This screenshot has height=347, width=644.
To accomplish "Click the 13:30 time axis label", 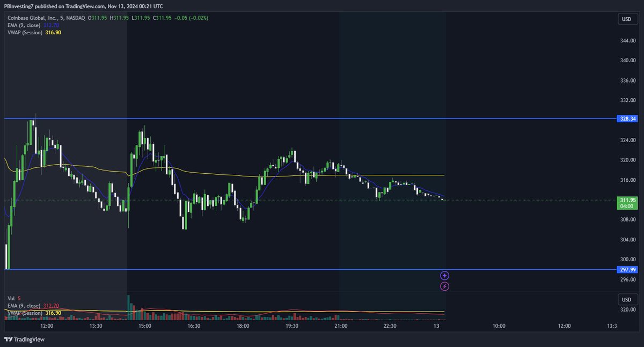I will coord(96,326).
